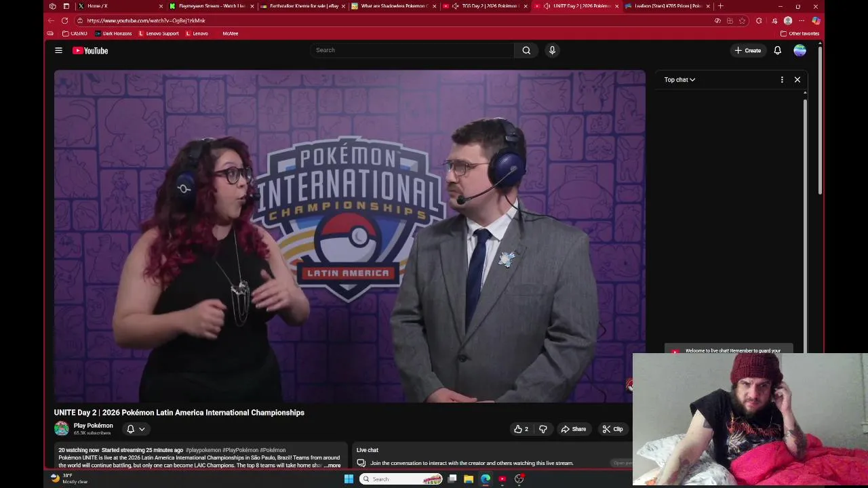
Task: Go back with the browser back arrow
Action: (x=51, y=20)
